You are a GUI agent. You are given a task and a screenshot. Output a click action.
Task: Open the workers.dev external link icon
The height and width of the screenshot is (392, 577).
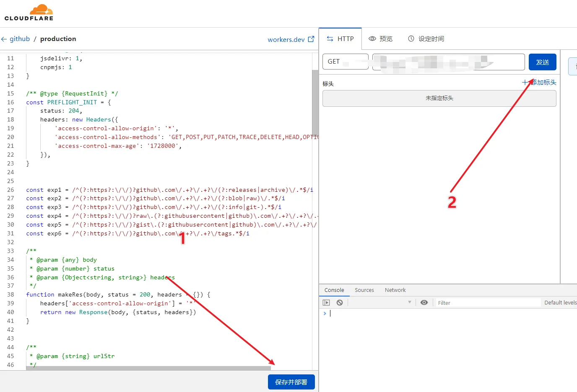pyautogui.click(x=311, y=39)
